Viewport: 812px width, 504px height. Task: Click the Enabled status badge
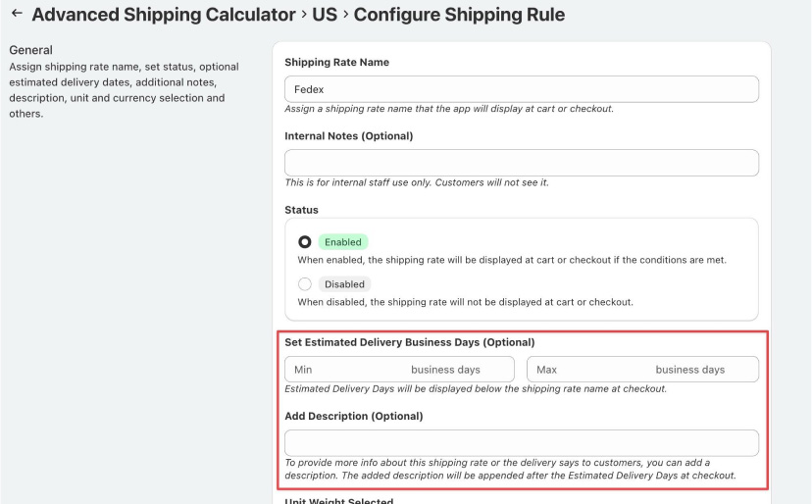[x=343, y=242]
